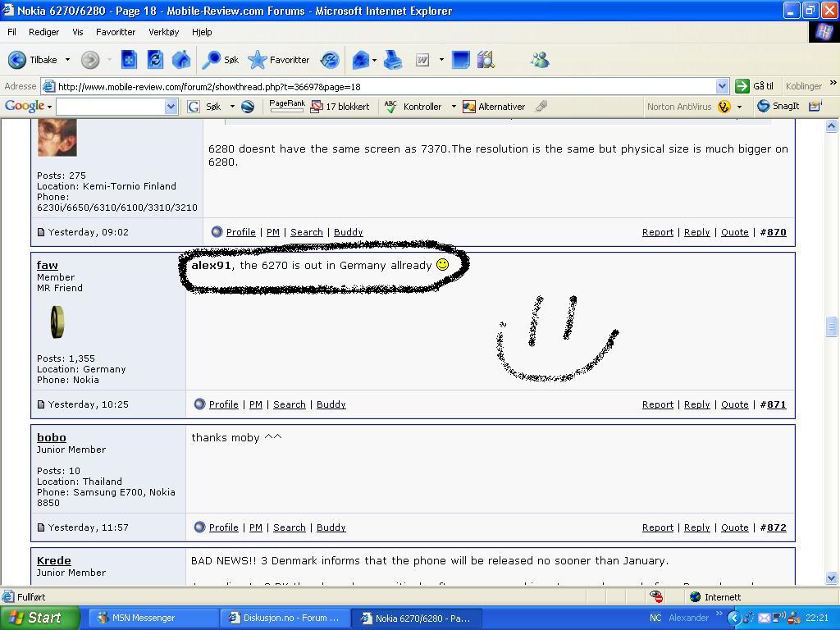Open the SnagIt capture button
This screenshot has height=630, width=840.
778,106
